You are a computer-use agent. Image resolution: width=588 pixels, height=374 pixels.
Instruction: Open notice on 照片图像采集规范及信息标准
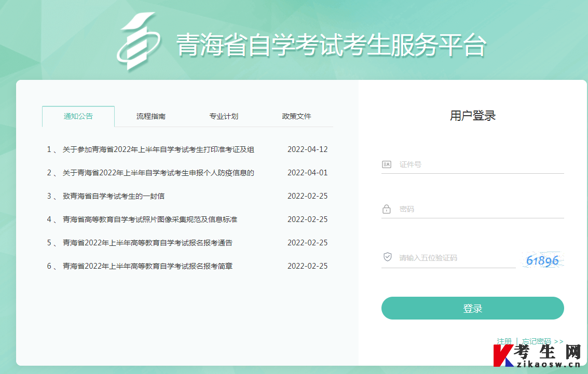[x=150, y=219]
